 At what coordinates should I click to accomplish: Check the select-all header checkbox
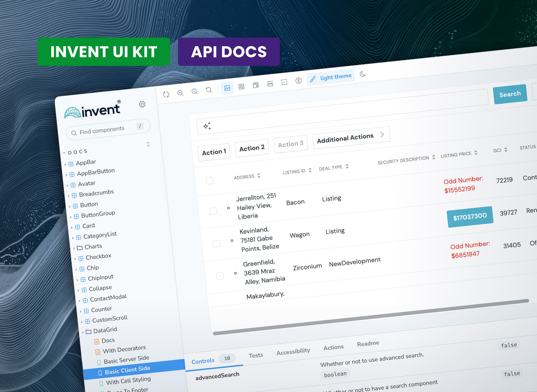point(210,181)
